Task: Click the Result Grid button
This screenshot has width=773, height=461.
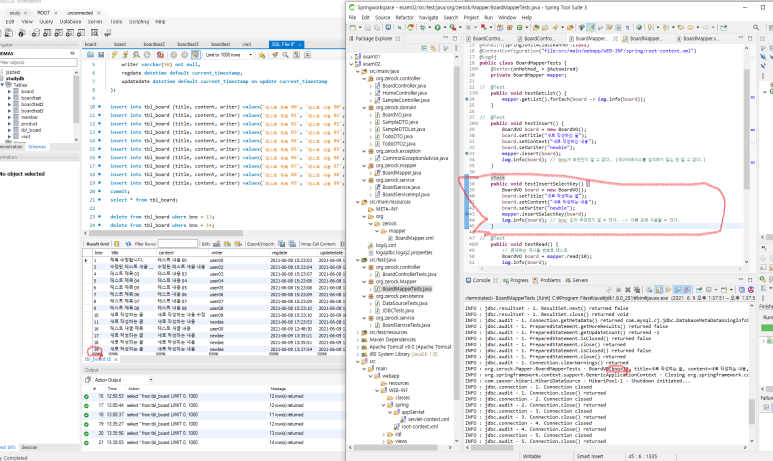Action: (x=97, y=244)
